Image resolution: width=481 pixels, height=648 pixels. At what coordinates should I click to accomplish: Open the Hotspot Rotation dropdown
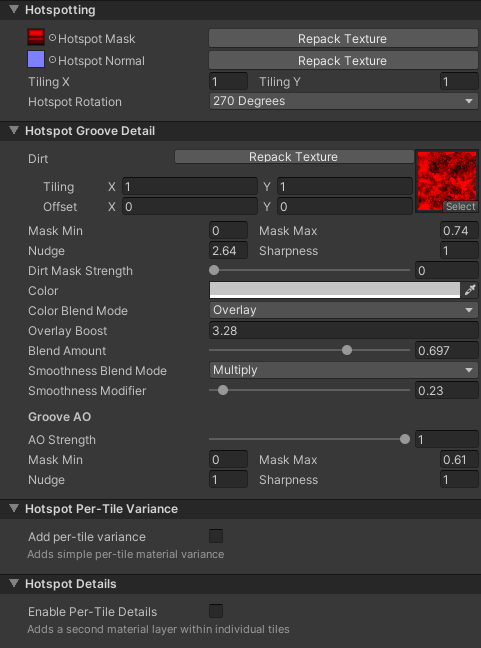tap(343, 101)
